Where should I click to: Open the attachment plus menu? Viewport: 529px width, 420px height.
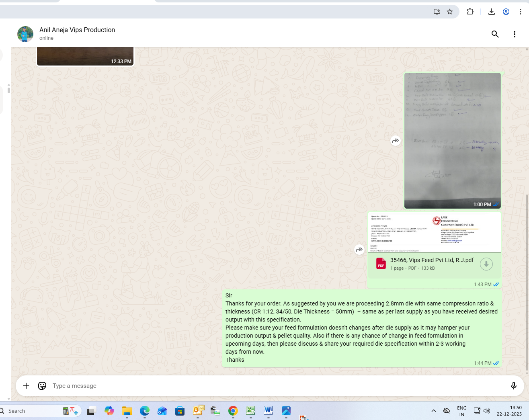[26, 386]
